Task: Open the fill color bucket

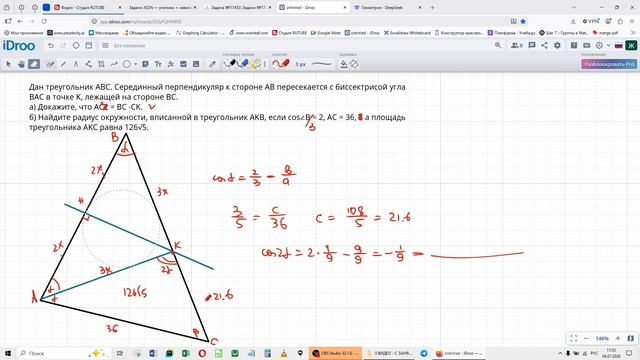Action: click(344, 64)
